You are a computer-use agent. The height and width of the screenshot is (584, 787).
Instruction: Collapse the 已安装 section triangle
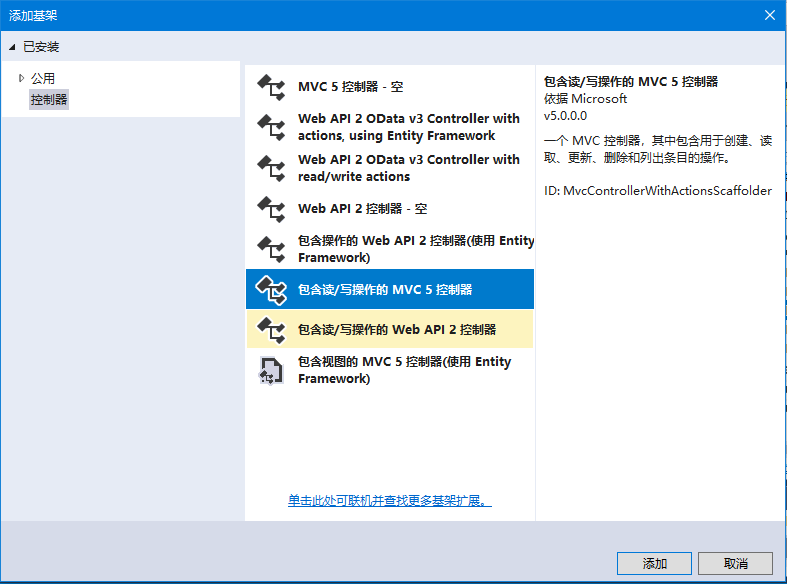point(12,47)
